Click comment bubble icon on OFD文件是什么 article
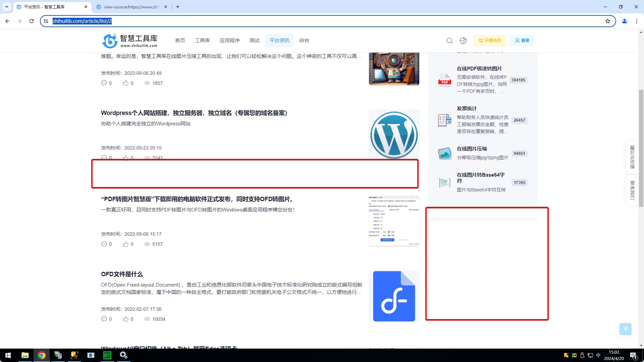This screenshot has width=644, height=362. (x=104, y=319)
